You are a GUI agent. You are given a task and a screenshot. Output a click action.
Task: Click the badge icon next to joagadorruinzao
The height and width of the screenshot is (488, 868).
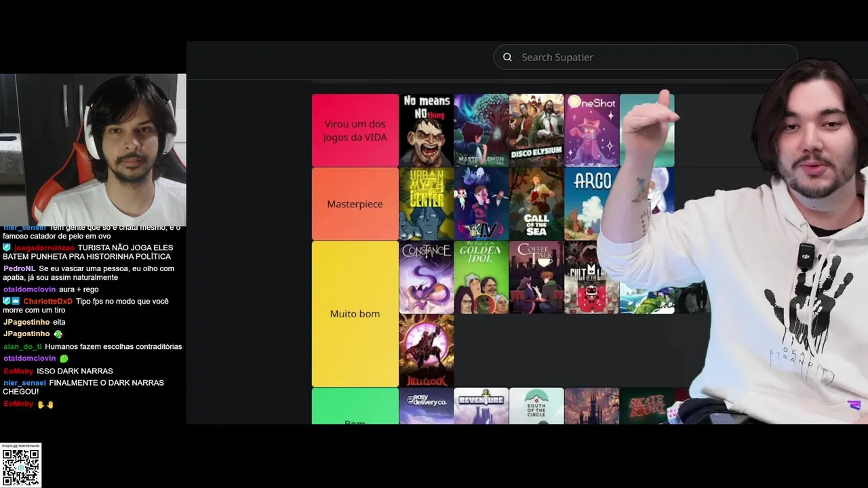coord(7,248)
